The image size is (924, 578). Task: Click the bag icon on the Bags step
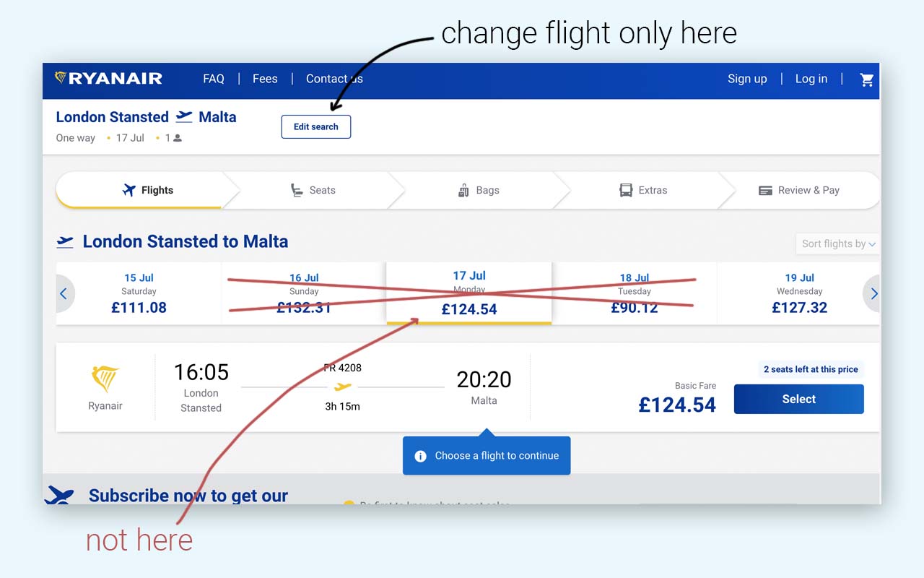[463, 190]
